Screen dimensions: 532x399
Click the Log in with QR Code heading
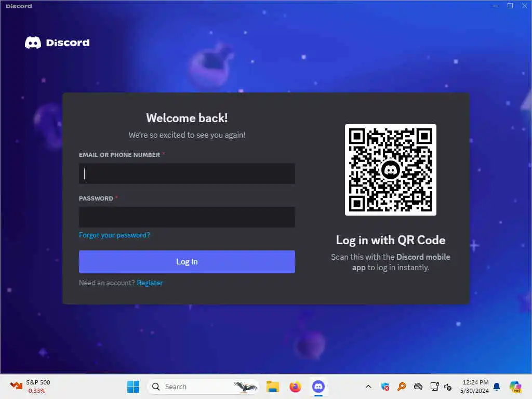[x=391, y=240]
